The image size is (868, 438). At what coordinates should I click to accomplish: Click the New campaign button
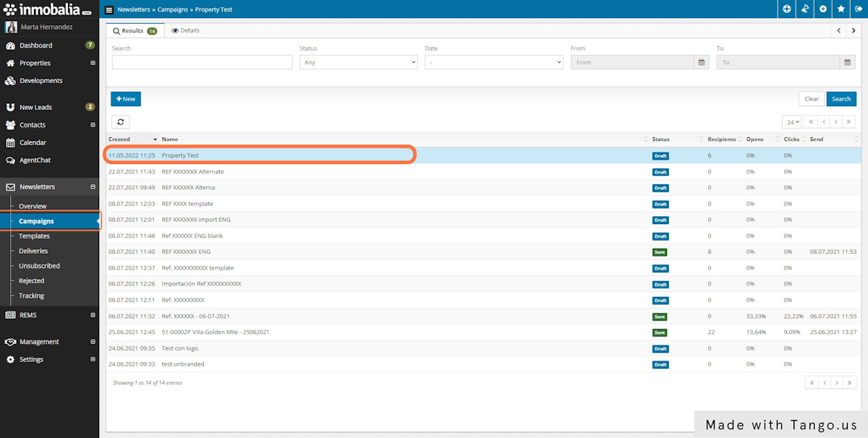[125, 99]
